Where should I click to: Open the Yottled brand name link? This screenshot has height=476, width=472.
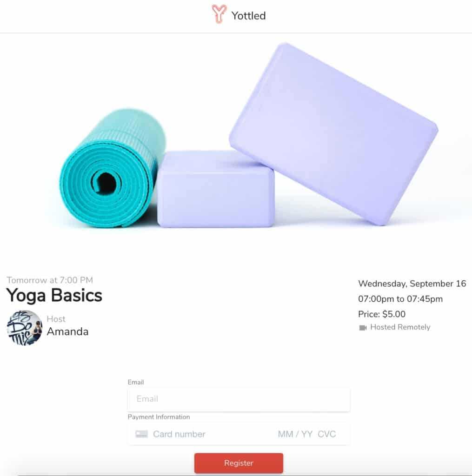[x=248, y=16]
